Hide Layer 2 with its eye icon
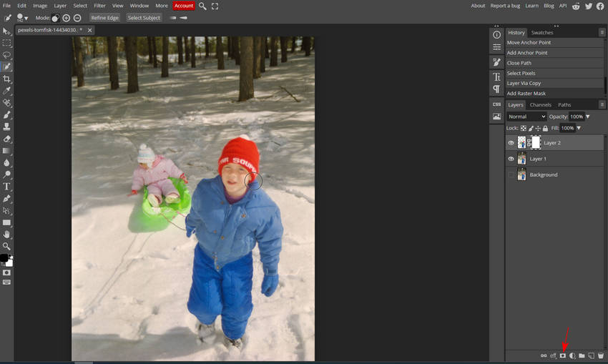 coord(511,143)
